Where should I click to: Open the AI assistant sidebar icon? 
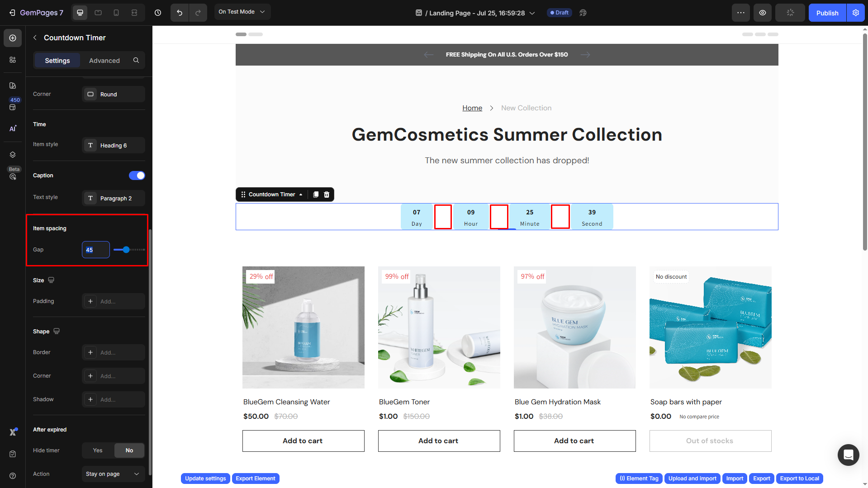[x=13, y=128]
